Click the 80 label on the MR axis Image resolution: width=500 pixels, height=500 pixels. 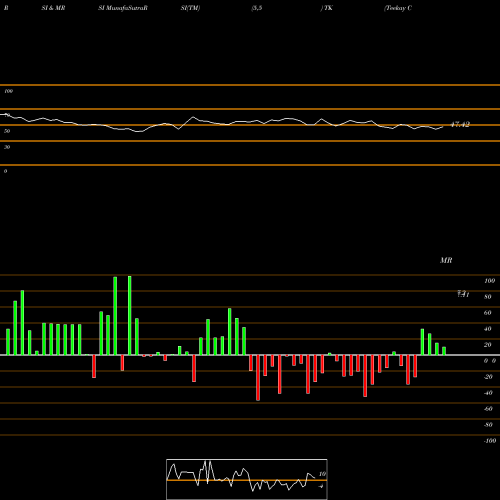point(488,297)
